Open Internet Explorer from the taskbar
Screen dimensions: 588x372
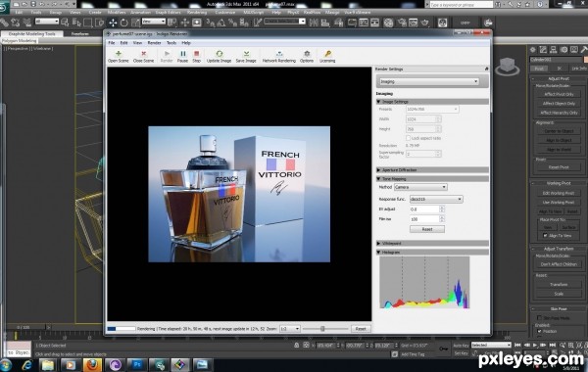[27, 364]
